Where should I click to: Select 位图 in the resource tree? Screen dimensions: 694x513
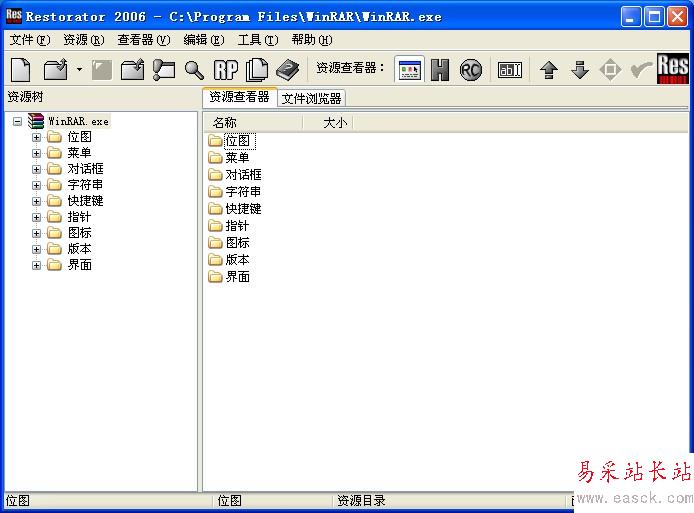click(80, 137)
